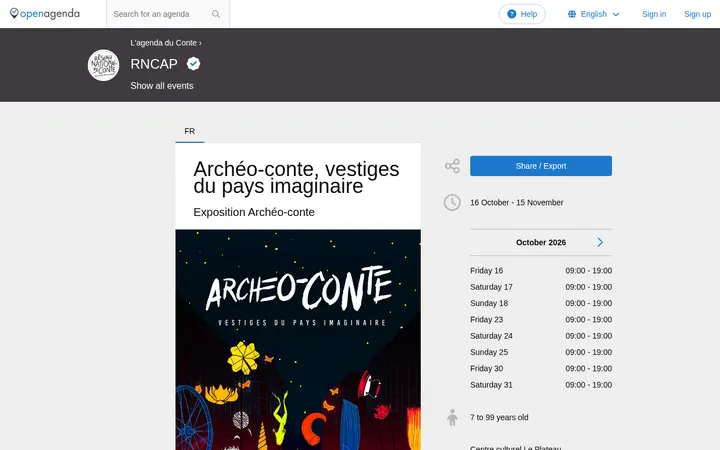The width and height of the screenshot is (720, 450).
Task: Expand the English language dropdown
Action: (594, 14)
